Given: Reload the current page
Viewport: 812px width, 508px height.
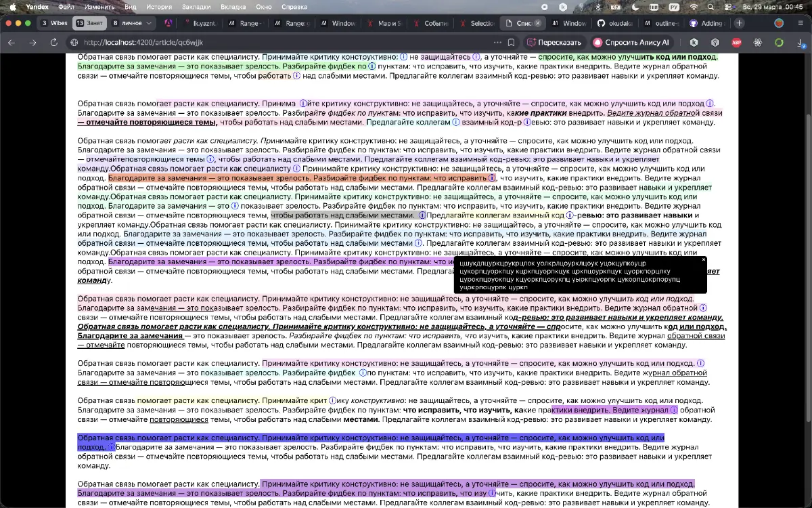Looking at the screenshot, I should pyautogui.click(x=53, y=42).
